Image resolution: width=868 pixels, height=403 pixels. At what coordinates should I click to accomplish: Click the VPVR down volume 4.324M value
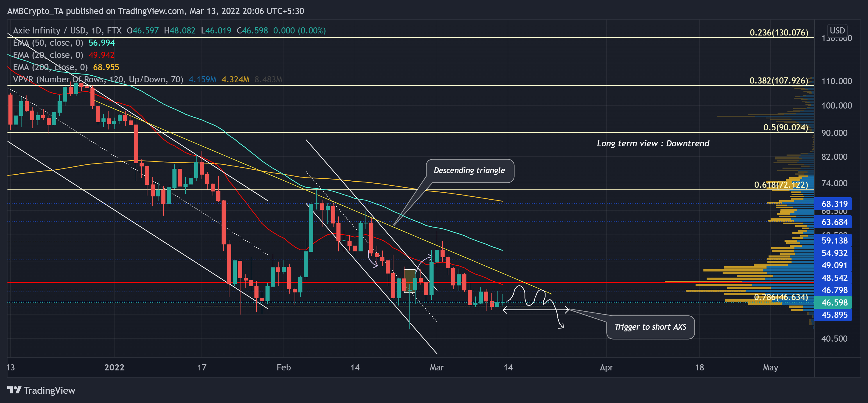tap(236, 79)
